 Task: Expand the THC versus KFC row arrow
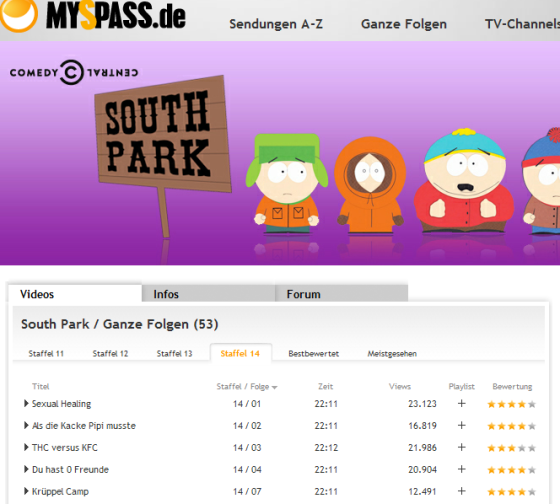coord(26,447)
